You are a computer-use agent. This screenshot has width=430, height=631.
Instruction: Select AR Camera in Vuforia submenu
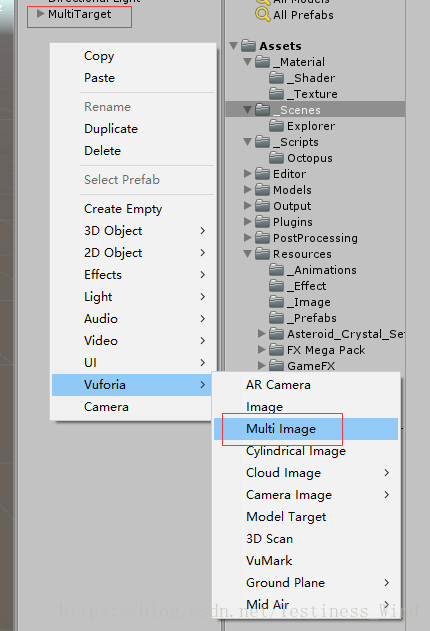tap(306, 385)
